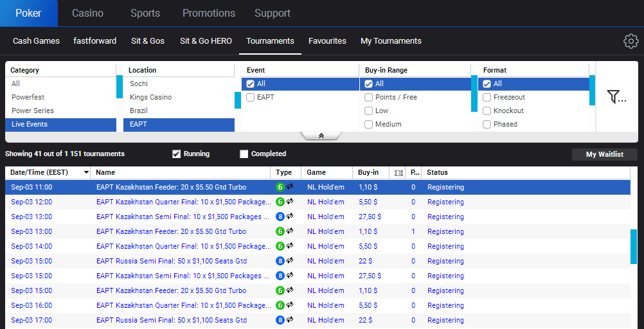The image size is (644, 329).
Task: Sort by the Date/Time (EEST) column arrow
Action: click(86, 173)
